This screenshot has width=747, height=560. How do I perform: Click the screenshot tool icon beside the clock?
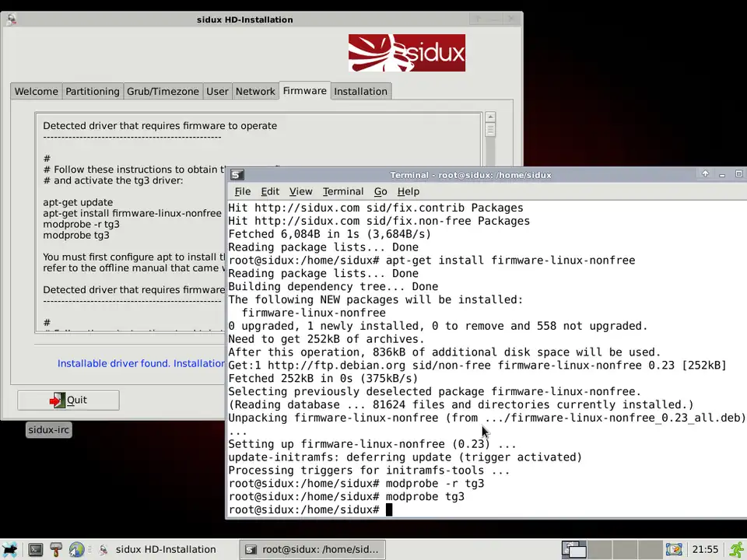click(674, 549)
